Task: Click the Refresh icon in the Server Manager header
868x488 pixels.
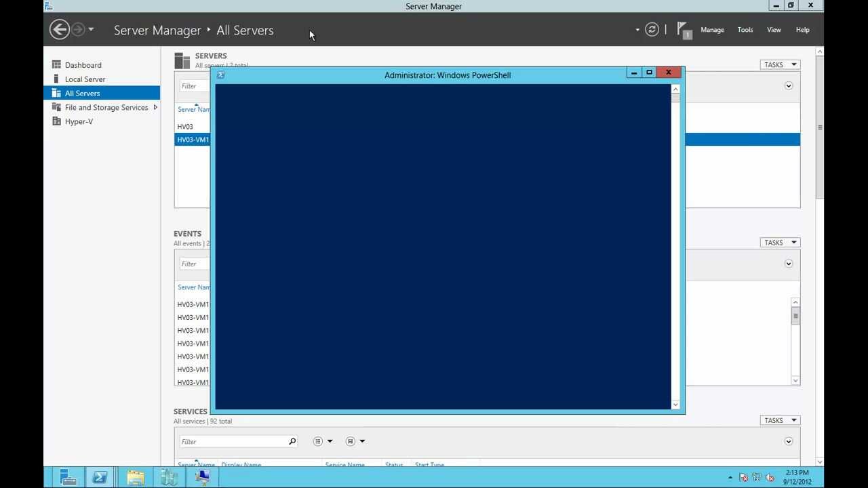Action: (x=652, y=29)
